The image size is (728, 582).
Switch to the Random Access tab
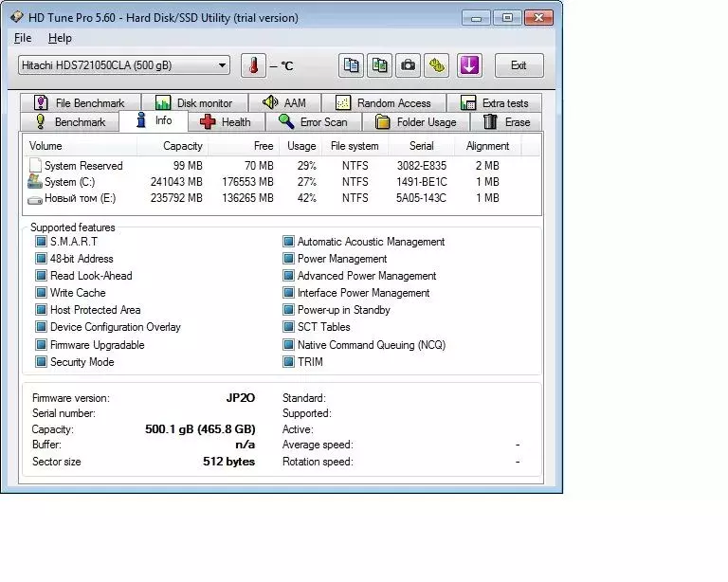tap(384, 102)
